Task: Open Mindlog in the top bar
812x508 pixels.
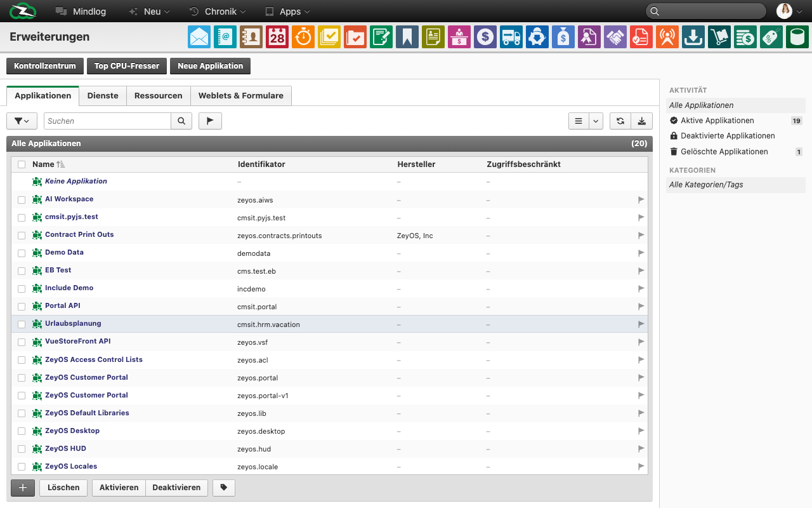Action: tap(81, 11)
